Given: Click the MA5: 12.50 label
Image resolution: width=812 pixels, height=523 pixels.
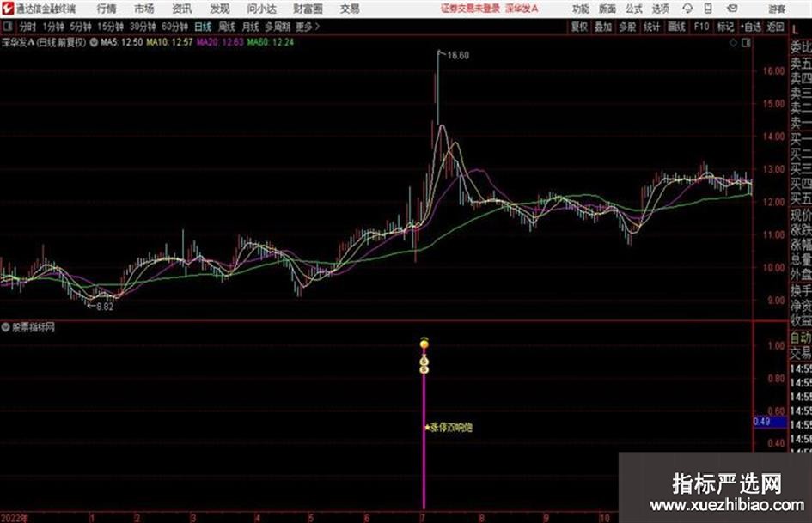Looking at the screenshot, I should [x=122, y=42].
